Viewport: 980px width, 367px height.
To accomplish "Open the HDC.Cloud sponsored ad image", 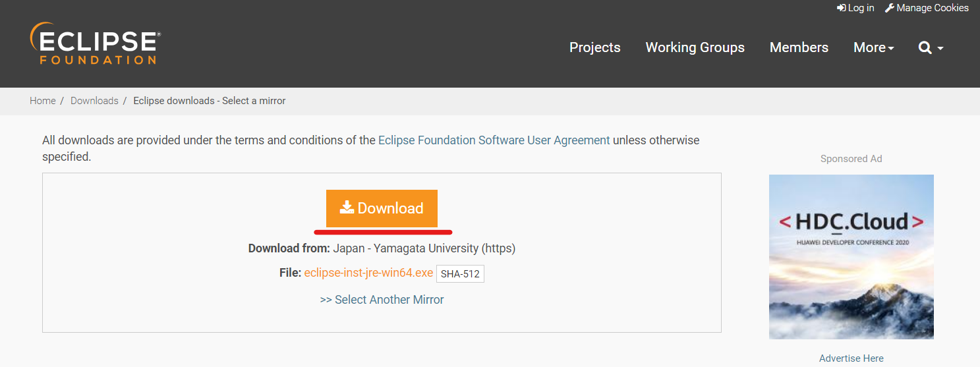I will pos(851,257).
